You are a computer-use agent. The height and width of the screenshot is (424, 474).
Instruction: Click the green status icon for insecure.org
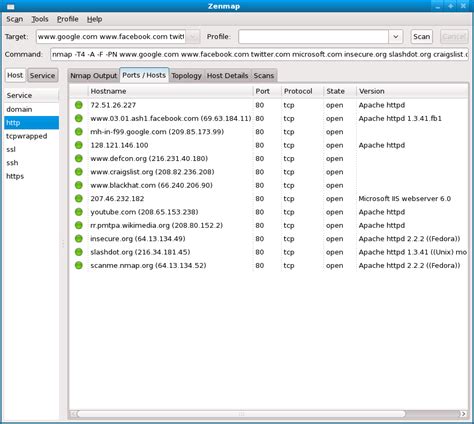click(x=79, y=239)
